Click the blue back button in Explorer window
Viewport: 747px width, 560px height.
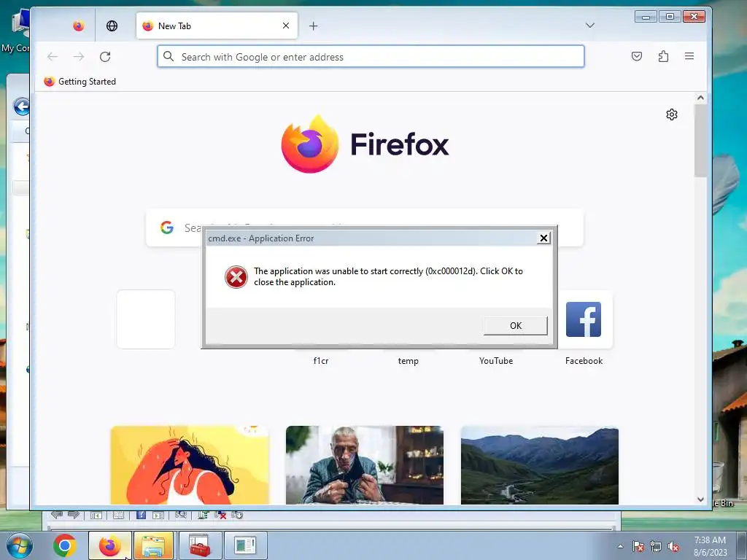[21, 106]
